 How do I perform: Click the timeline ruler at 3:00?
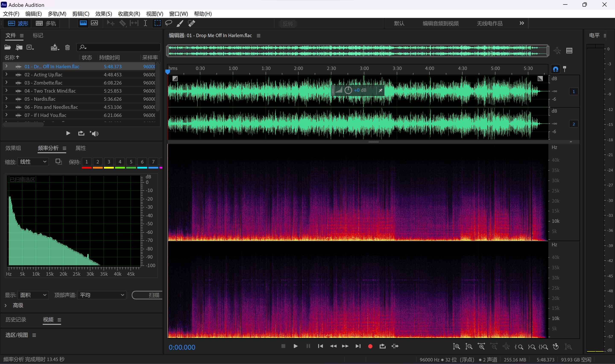[364, 69]
